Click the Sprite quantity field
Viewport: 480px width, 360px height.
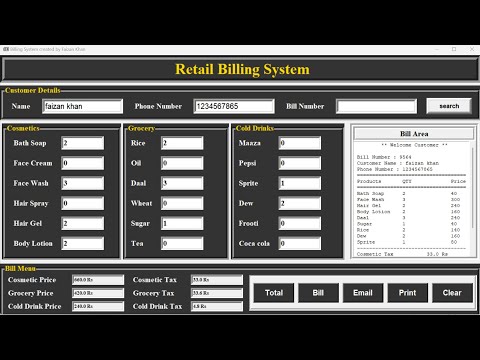point(300,183)
